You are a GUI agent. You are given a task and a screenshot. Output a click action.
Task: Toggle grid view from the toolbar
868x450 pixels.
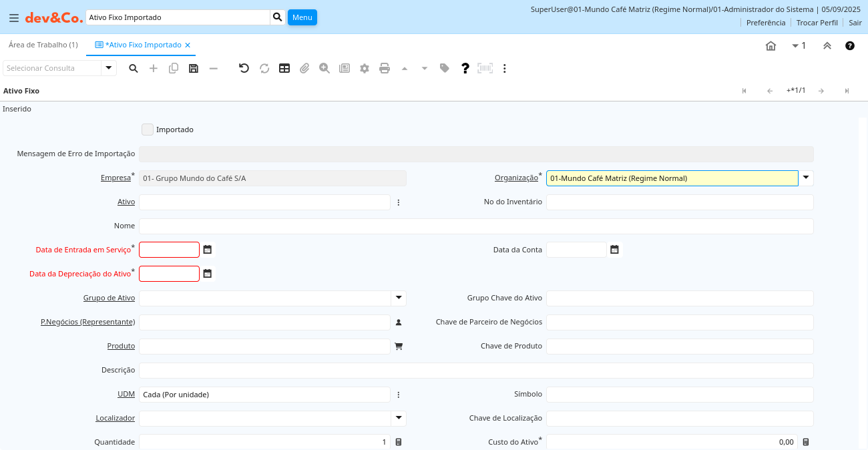tap(284, 68)
